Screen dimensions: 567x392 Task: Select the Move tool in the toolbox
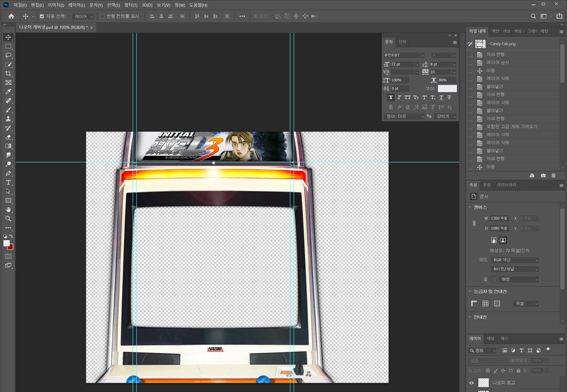click(8, 37)
